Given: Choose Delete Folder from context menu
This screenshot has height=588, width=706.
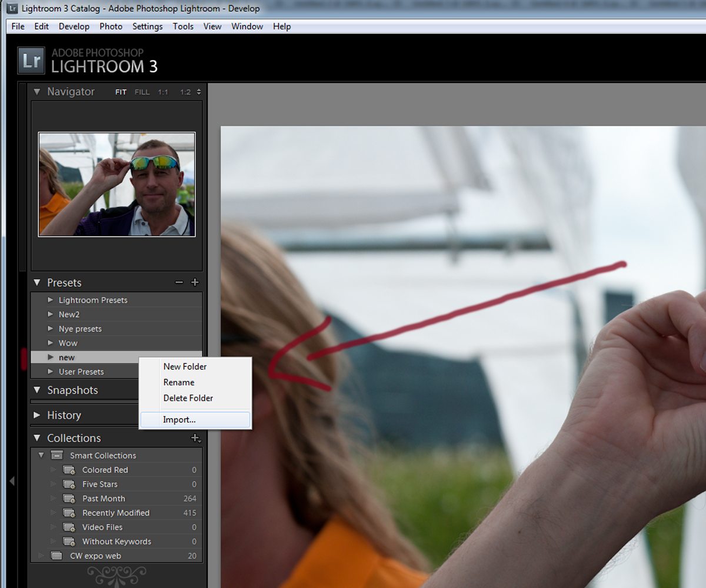Looking at the screenshot, I should [x=195, y=398].
